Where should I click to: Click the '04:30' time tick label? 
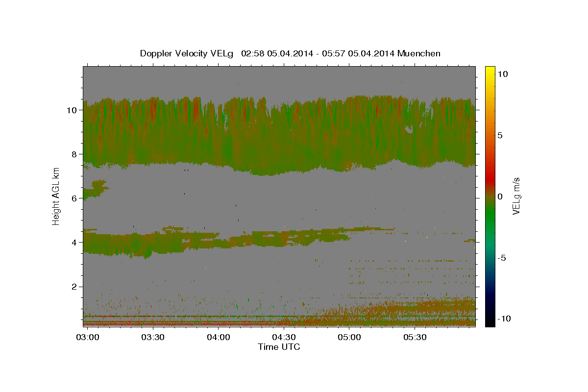pos(284,338)
